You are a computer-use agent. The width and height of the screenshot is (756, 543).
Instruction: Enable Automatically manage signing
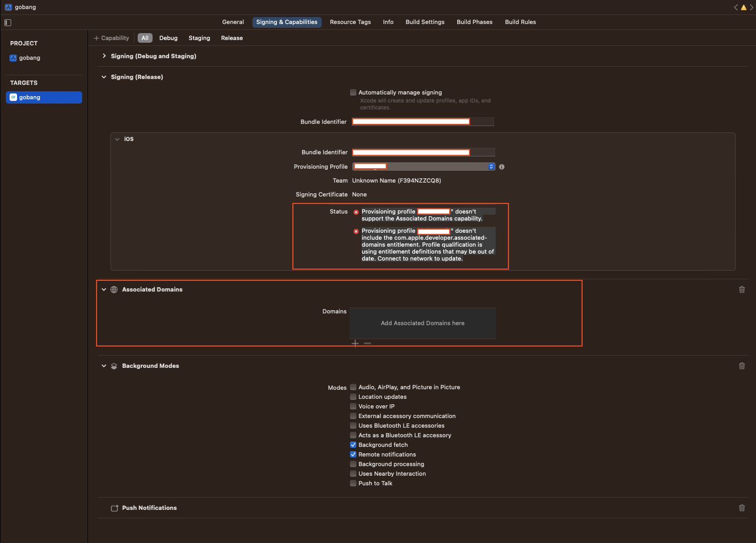(353, 92)
